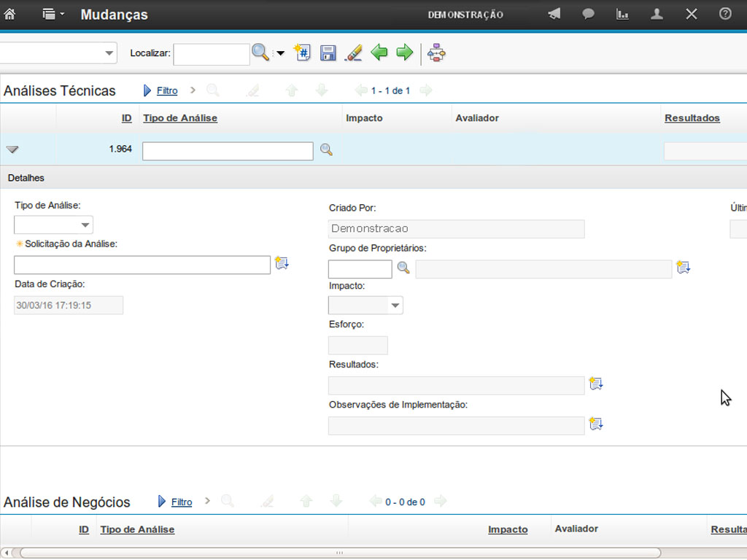This screenshot has height=560, width=747.
Task: Click the bulletins megaphone icon
Action: click(554, 14)
